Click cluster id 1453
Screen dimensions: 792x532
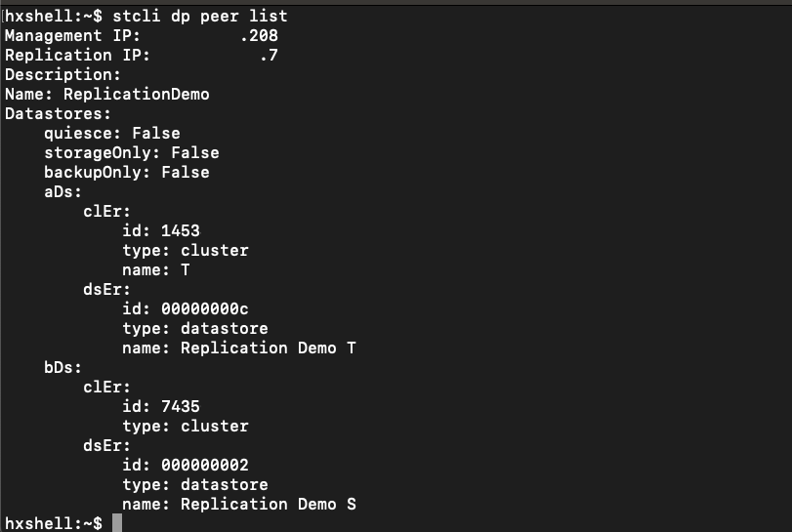click(181, 230)
